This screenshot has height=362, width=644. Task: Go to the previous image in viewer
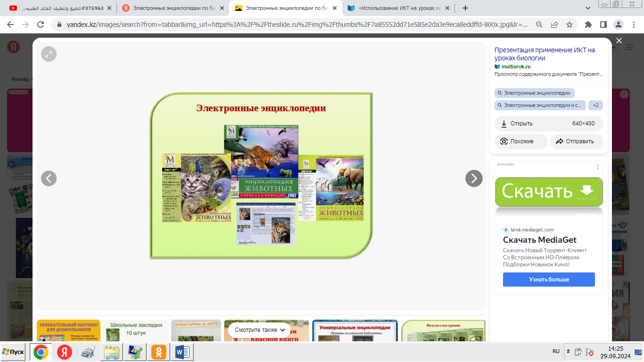pyautogui.click(x=49, y=178)
